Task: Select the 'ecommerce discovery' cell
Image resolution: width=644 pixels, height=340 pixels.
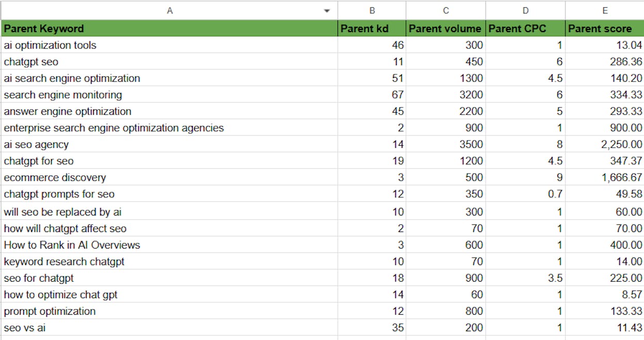Action: [x=169, y=177]
